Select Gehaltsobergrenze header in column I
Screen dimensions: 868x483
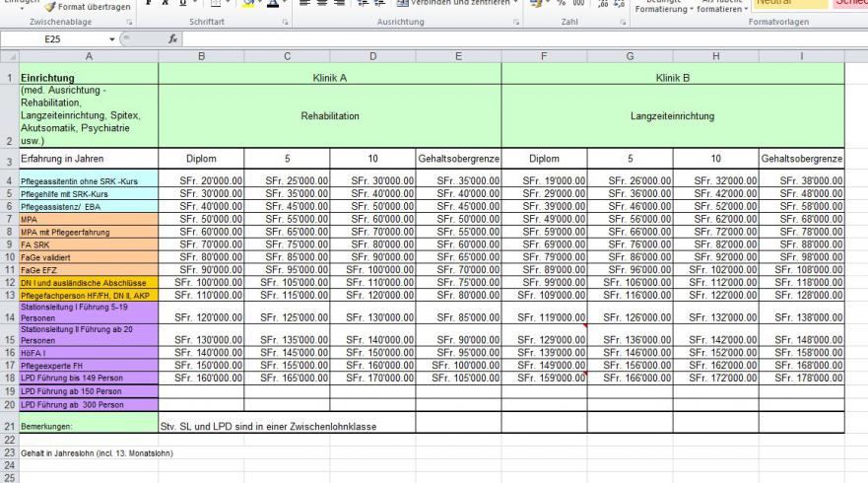(802, 159)
